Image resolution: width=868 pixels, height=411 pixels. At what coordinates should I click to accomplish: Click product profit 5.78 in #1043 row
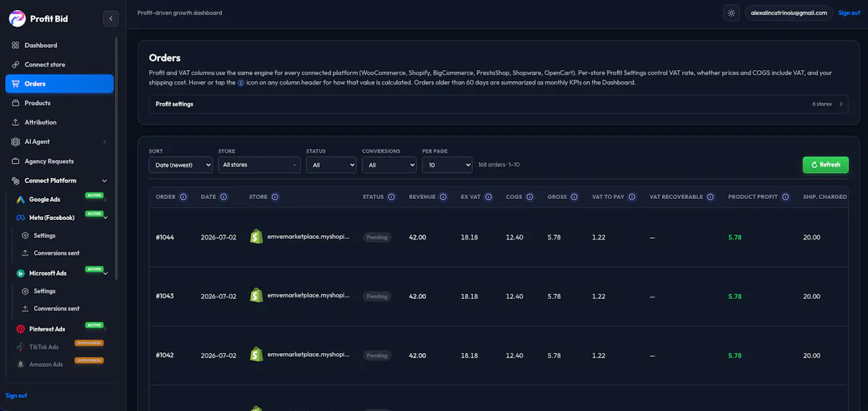click(735, 297)
